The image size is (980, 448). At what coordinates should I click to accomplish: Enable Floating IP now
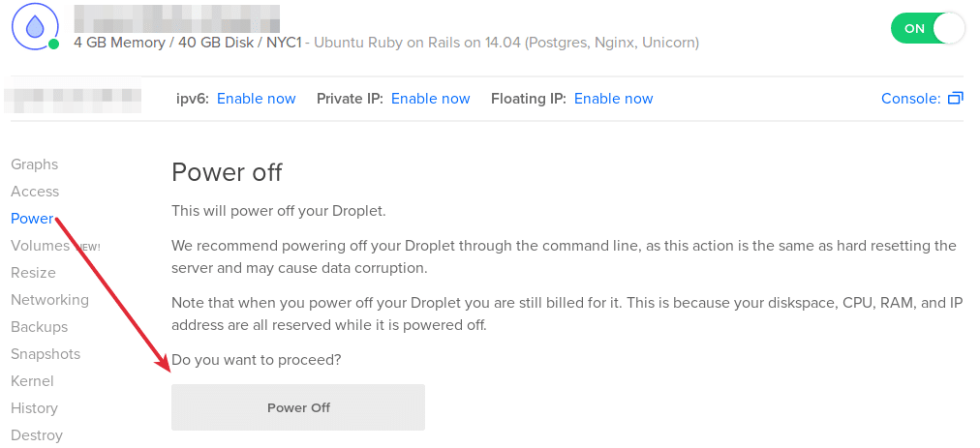click(614, 99)
